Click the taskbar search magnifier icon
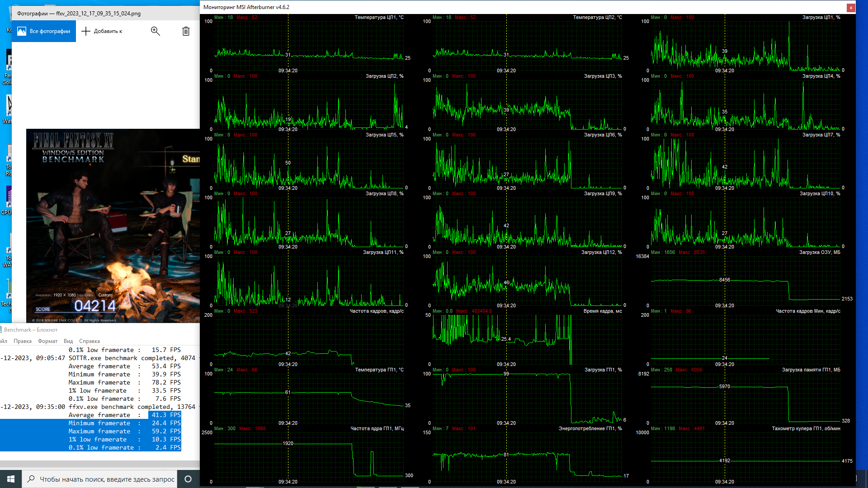Viewport: 868px width, 488px height. click(x=31, y=479)
